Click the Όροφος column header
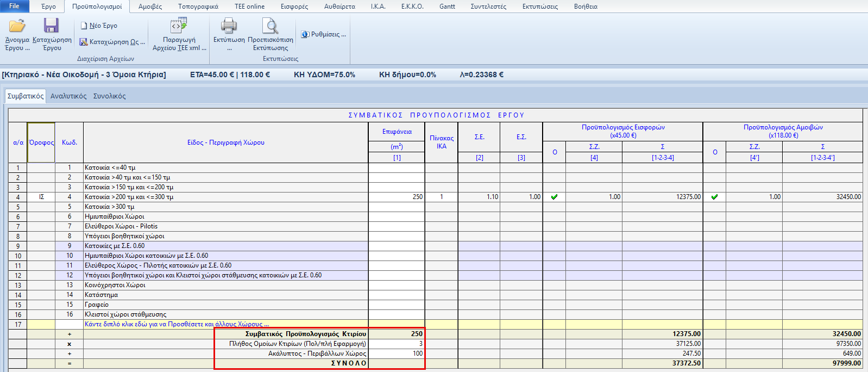The image size is (868, 372). pyautogui.click(x=41, y=142)
